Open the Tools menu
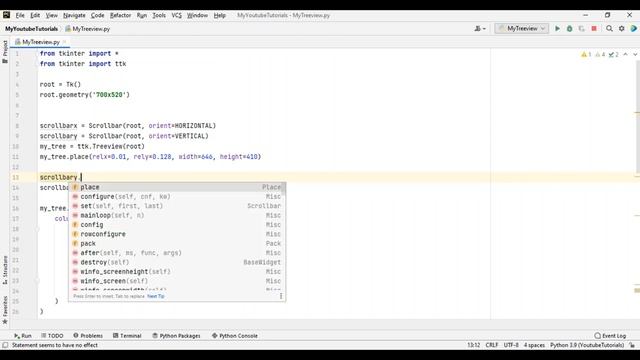The width and height of the screenshot is (640, 360). click(159, 15)
